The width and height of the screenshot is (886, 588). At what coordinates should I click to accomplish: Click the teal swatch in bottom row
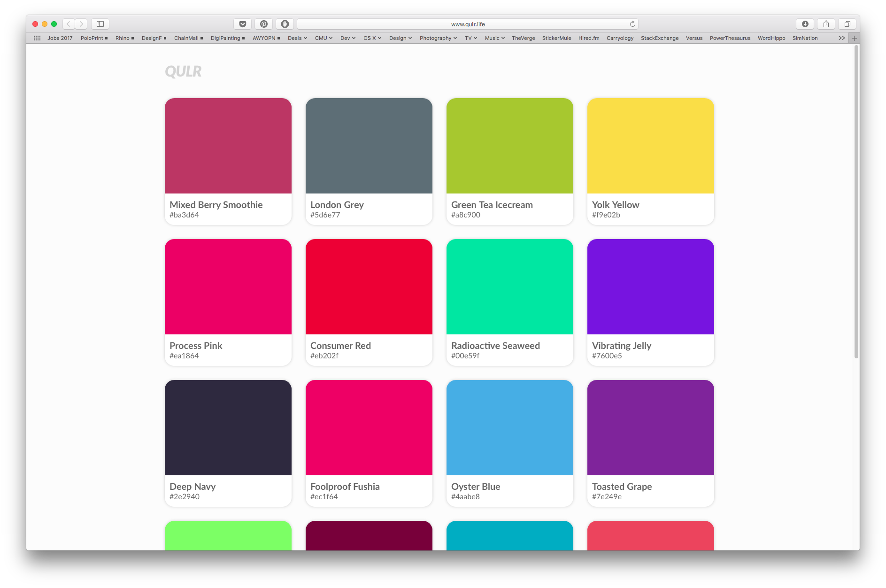point(510,535)
